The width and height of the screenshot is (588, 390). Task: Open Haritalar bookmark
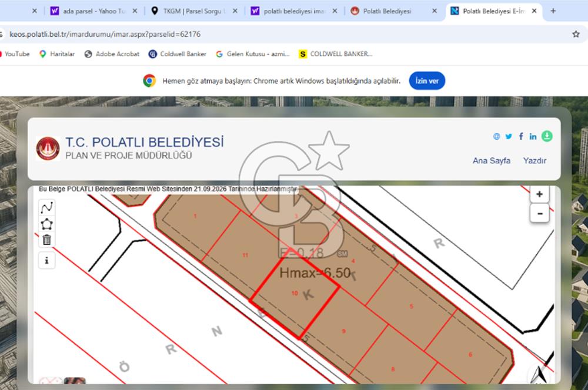pyautogui.click(x=57, y=54)
